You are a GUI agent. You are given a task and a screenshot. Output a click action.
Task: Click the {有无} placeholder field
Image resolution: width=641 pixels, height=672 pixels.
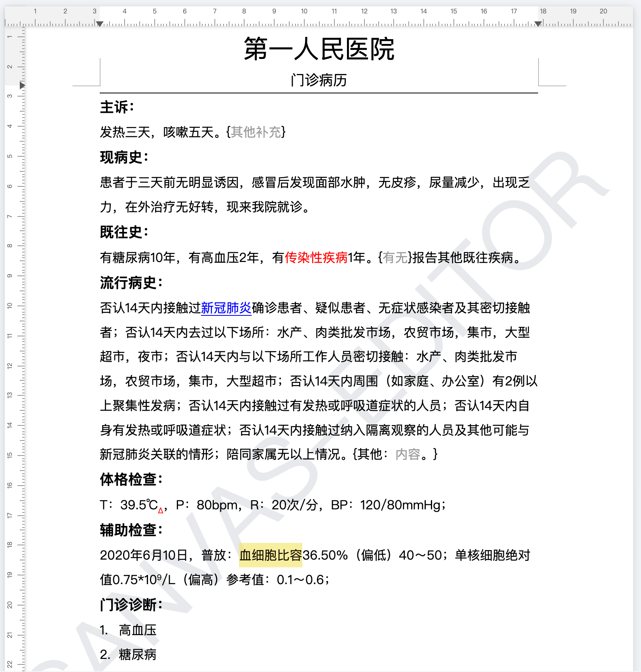pyautogui.click(x=395, y=258)
